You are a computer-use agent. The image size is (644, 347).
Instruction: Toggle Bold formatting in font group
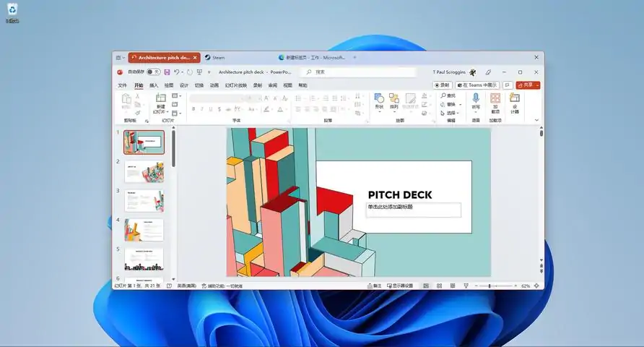193,109
